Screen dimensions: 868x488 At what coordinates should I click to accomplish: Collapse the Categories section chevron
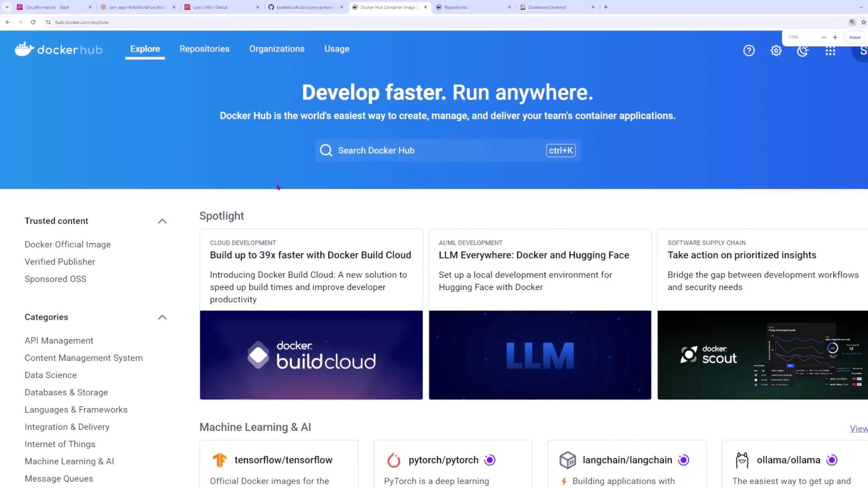pos(162,317)
